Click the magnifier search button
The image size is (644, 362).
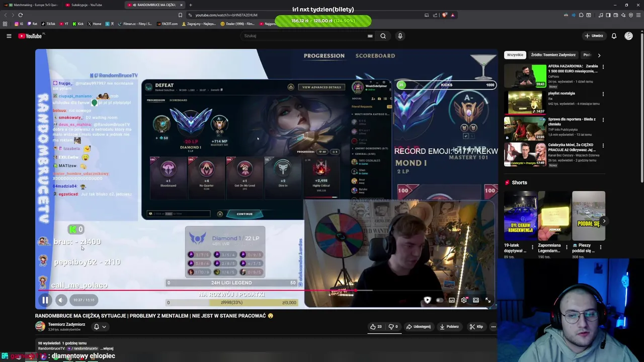click(383, 36)
